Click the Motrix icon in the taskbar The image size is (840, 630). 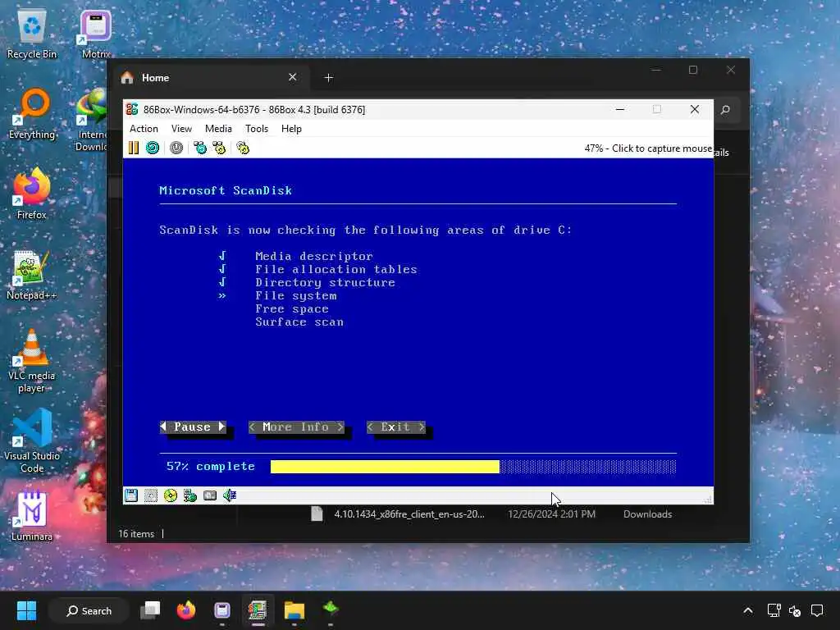[221, 610]
